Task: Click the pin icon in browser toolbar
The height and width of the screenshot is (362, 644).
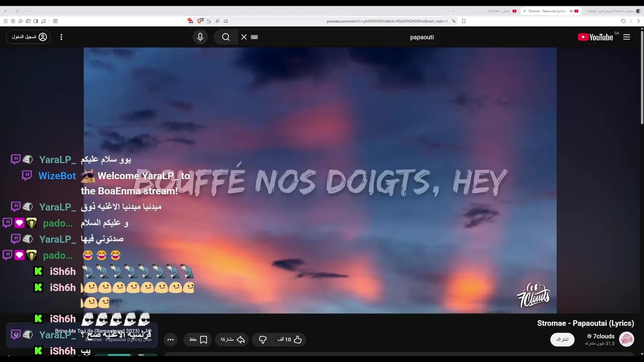Action: 21,21
